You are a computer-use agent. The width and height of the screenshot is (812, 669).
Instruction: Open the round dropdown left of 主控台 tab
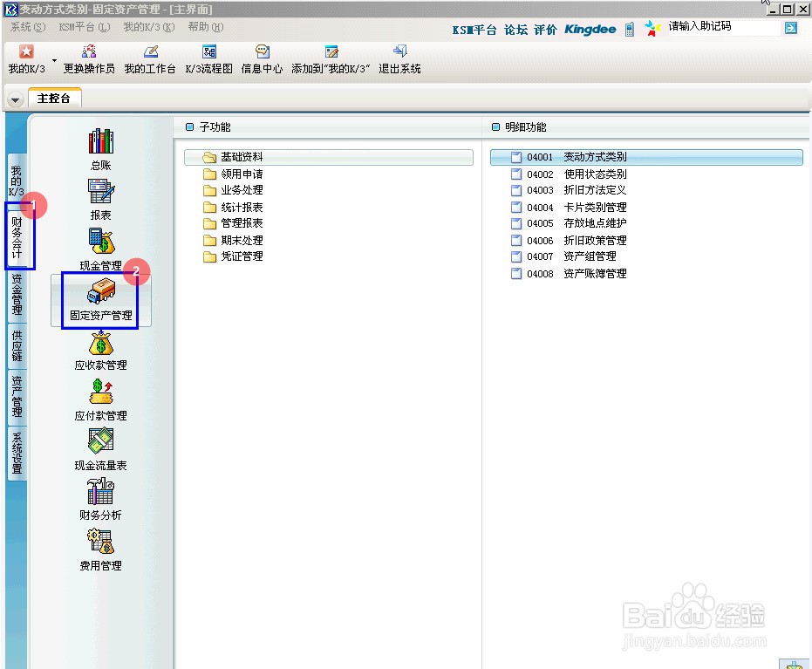(16, 99)
